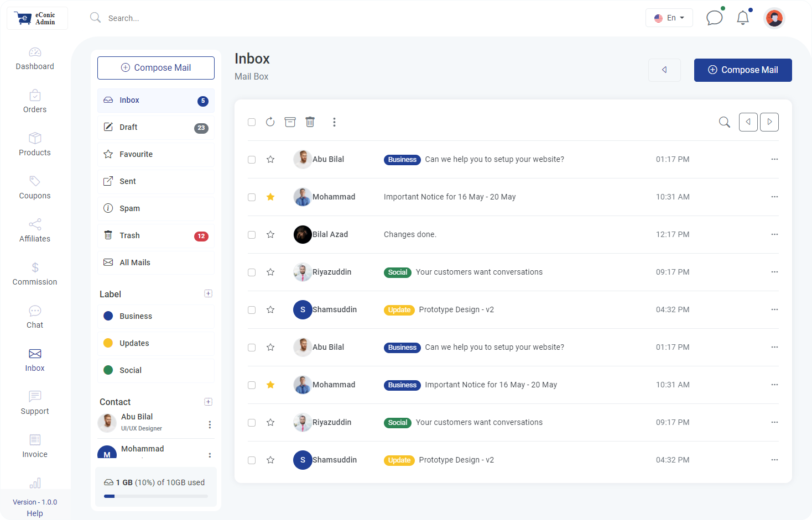
Task: Check the Bilal Azad email checkbox
Action: pyautogui.click(x=252, y=235)
